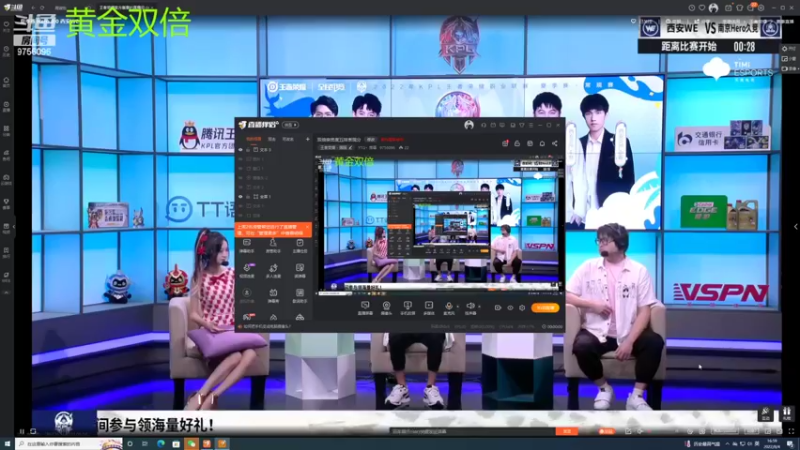The height and width of the screenshot is (450, 800).
Task: Click the pencil edit icon beside stream category
Action: click(x=351, y=147)
